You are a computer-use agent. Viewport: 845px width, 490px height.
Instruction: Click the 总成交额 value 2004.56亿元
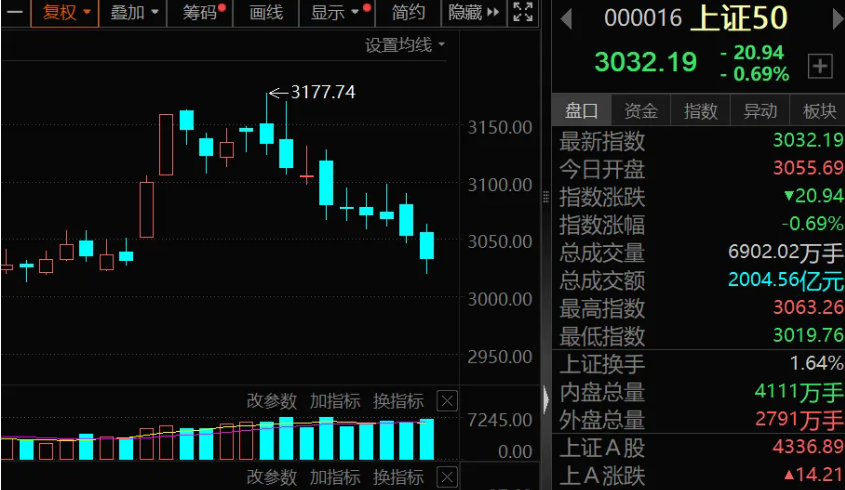[x=785, y=280]
